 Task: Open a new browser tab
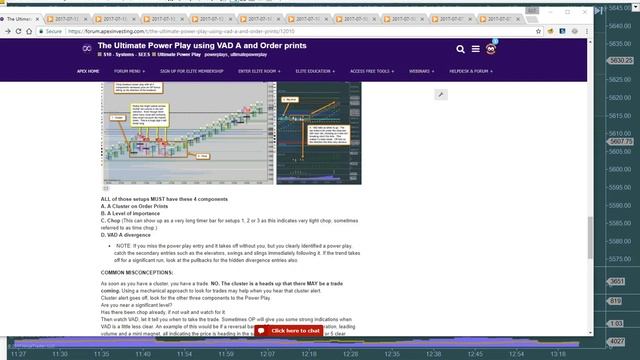click(x=531, y=19)
